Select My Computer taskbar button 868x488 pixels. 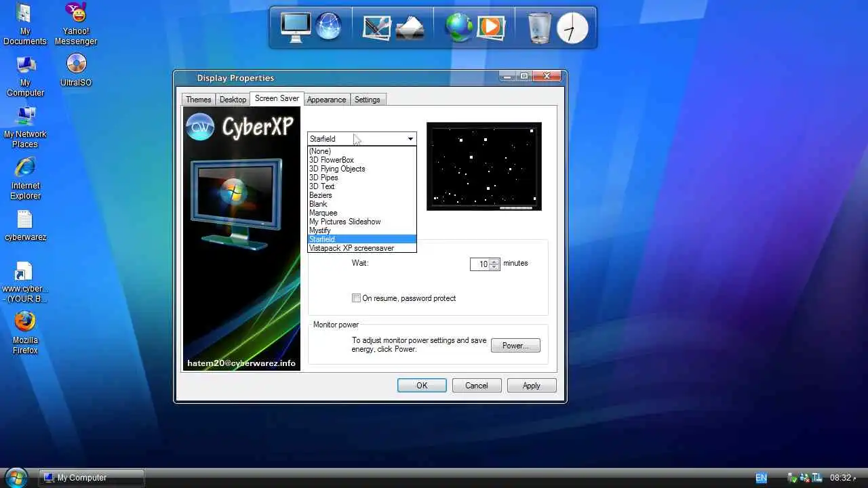click(x=92, y=478)
